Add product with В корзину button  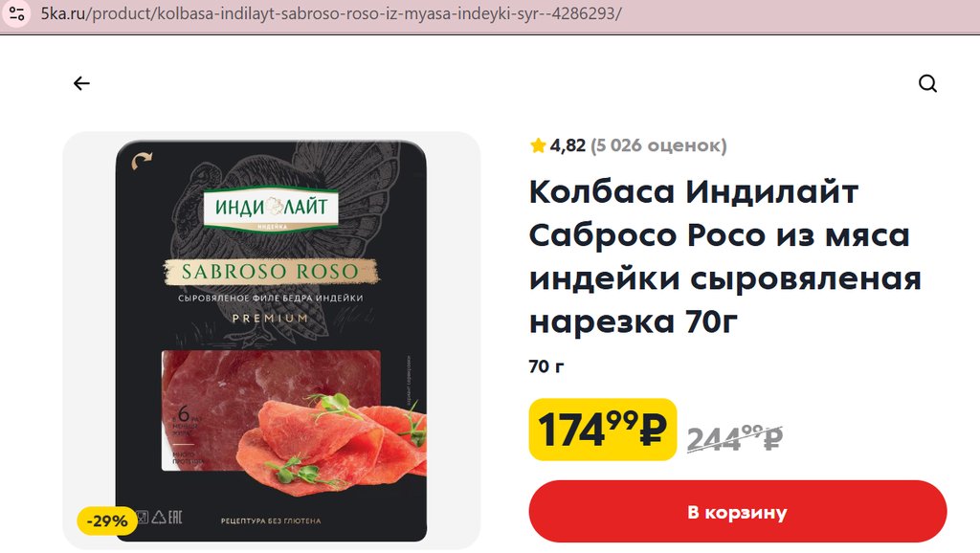click(738, 512)
